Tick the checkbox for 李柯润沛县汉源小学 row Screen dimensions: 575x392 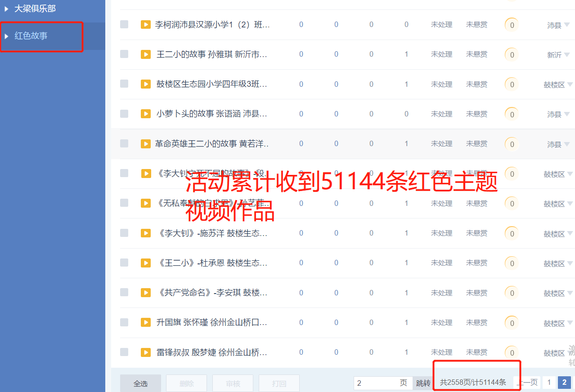tap(124, 24)
